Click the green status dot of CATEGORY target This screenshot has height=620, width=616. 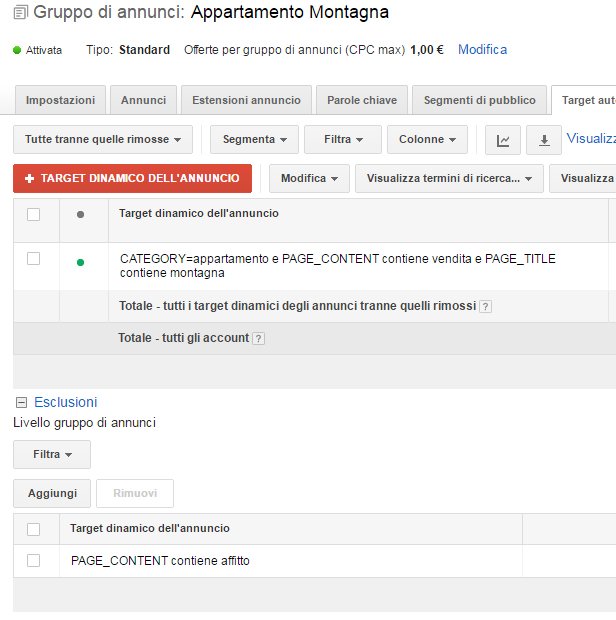point(80,263)
